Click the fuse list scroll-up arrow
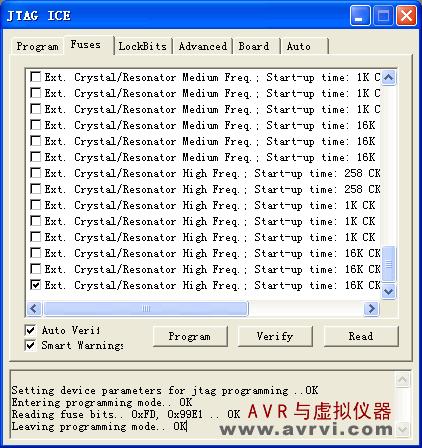Screen dimensions: 422x448 [388, 78]
